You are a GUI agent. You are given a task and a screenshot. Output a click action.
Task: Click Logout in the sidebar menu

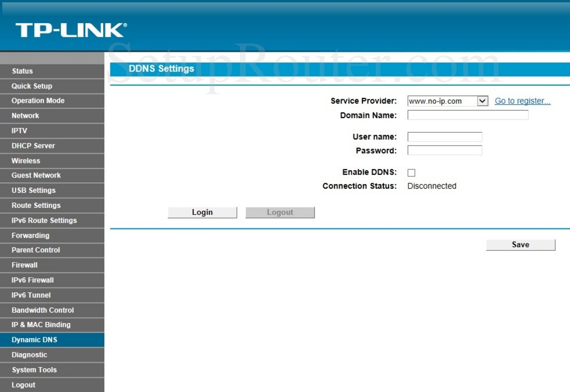tap(24, 385)
